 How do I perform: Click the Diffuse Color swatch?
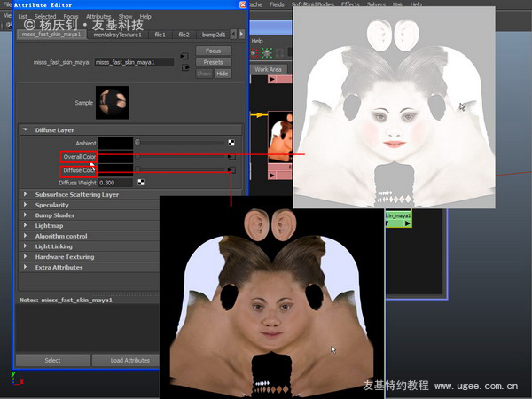(x=115, y=168)
